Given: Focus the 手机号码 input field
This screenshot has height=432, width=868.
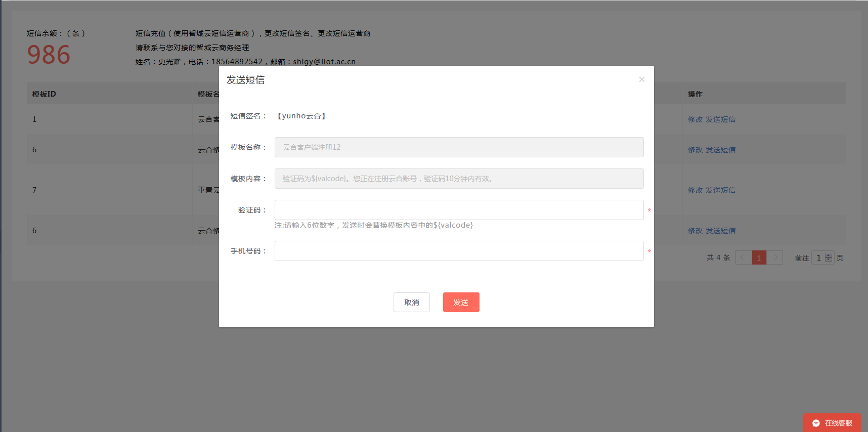Looking at the screenshot, I should [x=459, y=251].
